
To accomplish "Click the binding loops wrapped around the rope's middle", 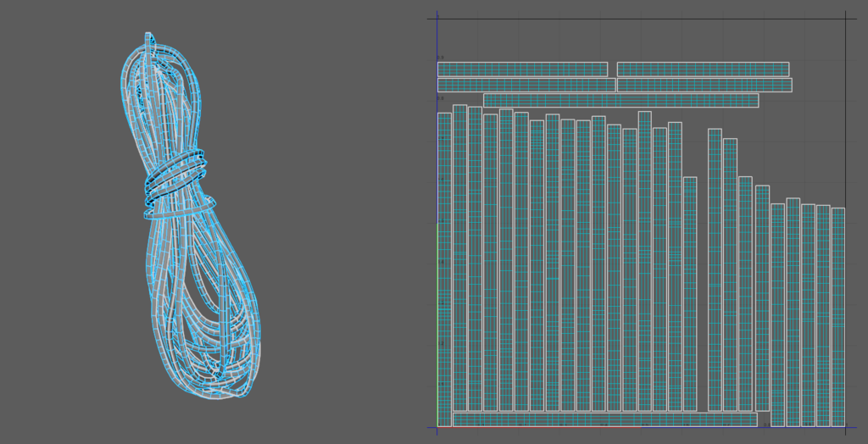I will click(x=178, y=183).
